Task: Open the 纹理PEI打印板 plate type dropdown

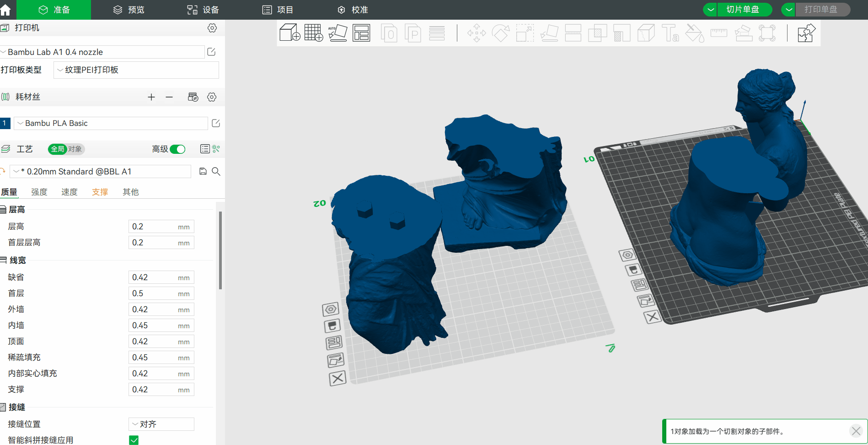Action: pyautogui.click(x=136, y=70)
